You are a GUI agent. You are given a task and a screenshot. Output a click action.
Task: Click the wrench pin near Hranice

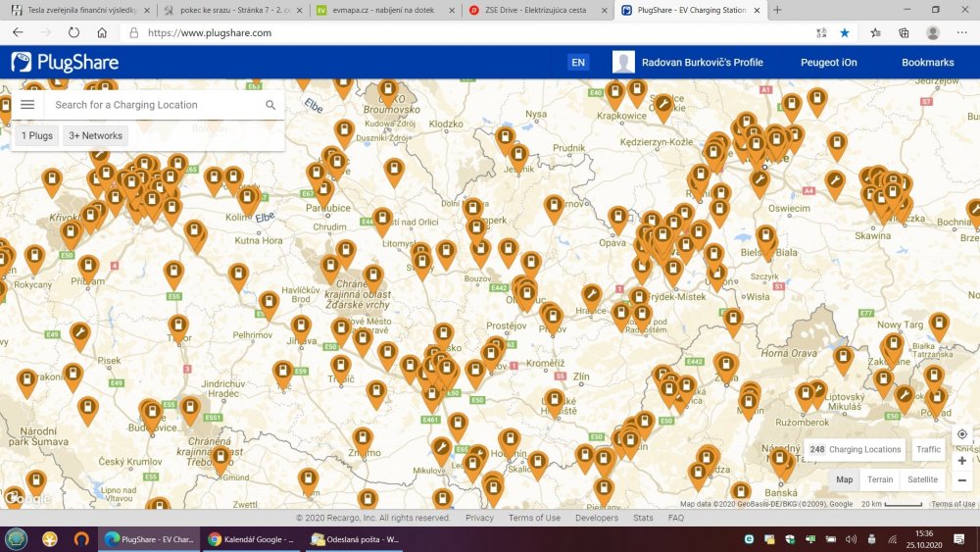[591, 297]
